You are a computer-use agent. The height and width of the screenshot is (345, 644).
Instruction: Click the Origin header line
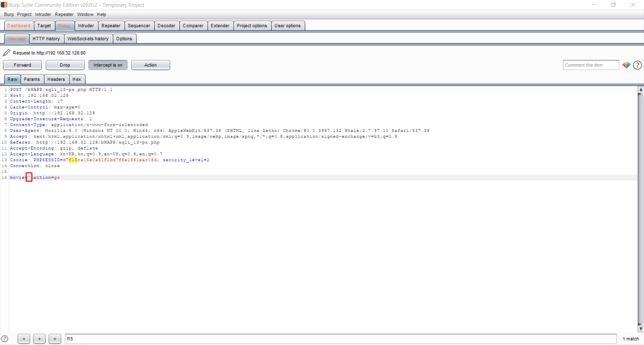click(52, 113)
